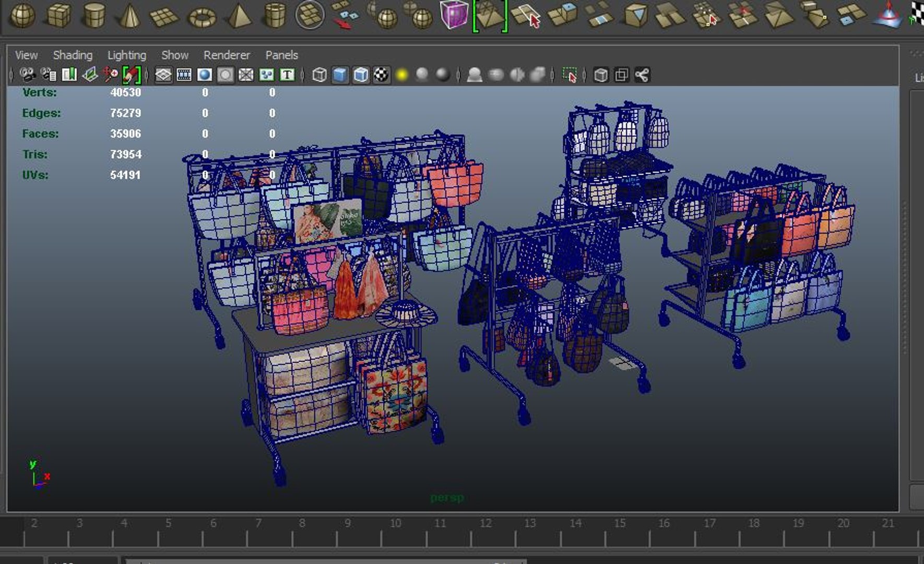Create a polygon cylinder from the shelf

[94, 15]
